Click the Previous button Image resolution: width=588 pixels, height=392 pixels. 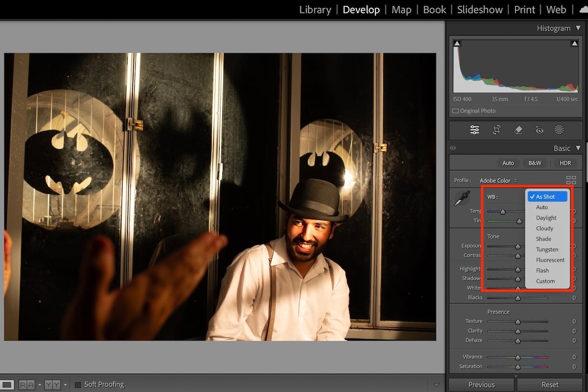pyautogui.click(x=481, y=384)
